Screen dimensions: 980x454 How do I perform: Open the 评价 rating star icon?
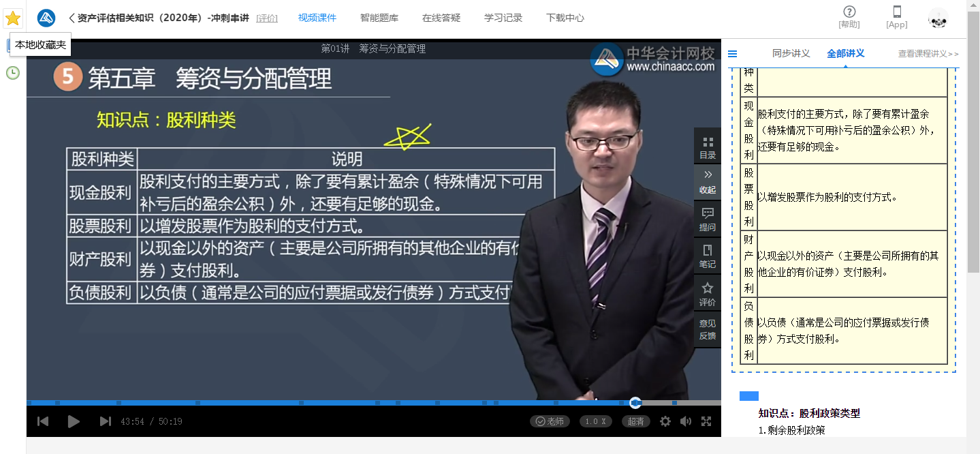click(708, 294)
